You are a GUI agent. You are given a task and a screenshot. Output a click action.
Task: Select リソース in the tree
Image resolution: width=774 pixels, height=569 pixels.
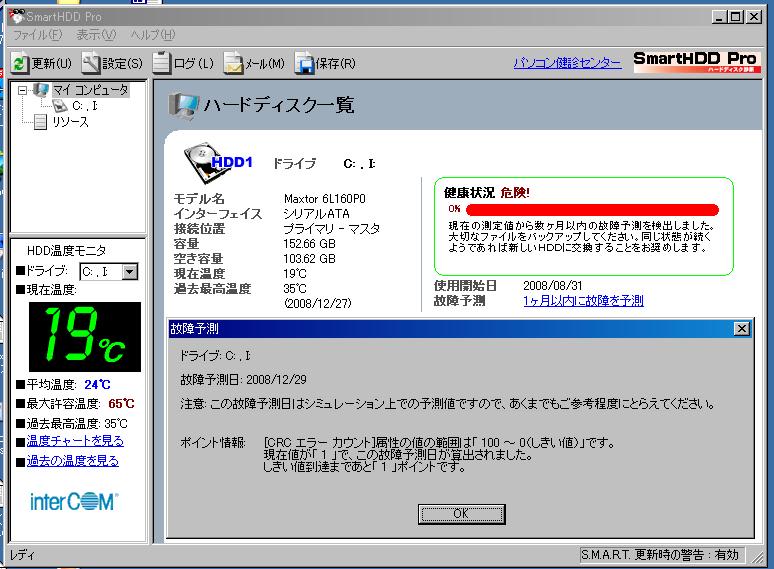(70, 121)
